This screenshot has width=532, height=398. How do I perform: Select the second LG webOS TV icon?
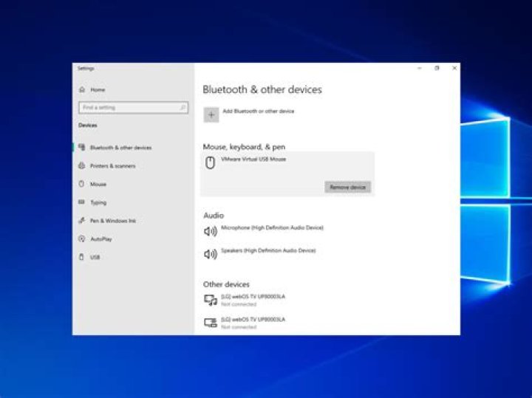click(211, 323)
